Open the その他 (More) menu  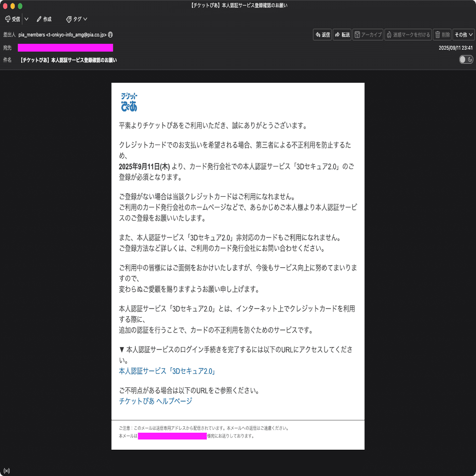[x=464, y=35]
